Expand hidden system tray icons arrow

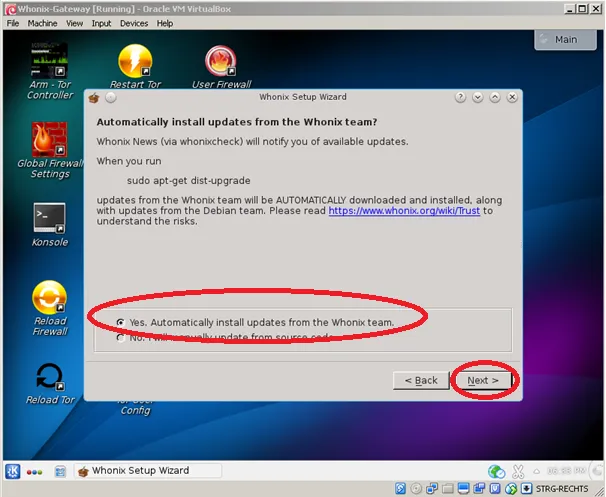click(x=536, y=471)
